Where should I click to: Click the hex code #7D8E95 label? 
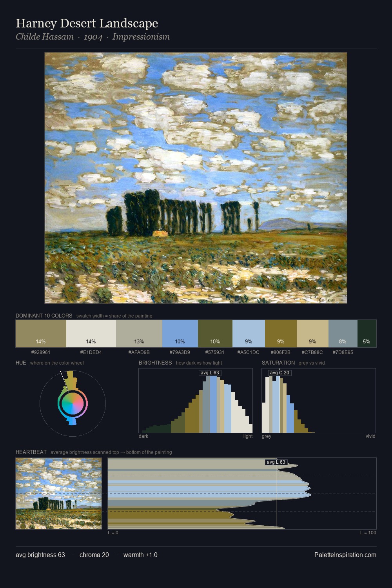pos(343,352)
